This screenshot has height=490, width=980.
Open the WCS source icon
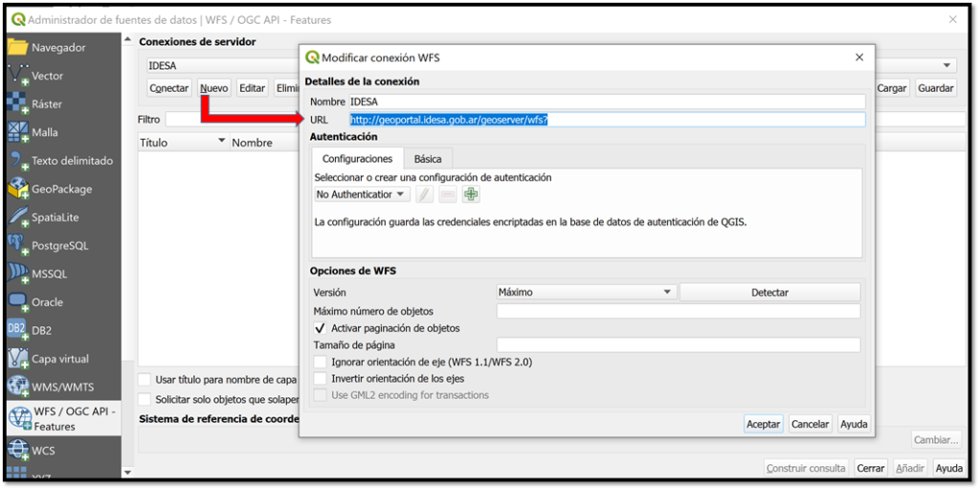coord(18,450)
